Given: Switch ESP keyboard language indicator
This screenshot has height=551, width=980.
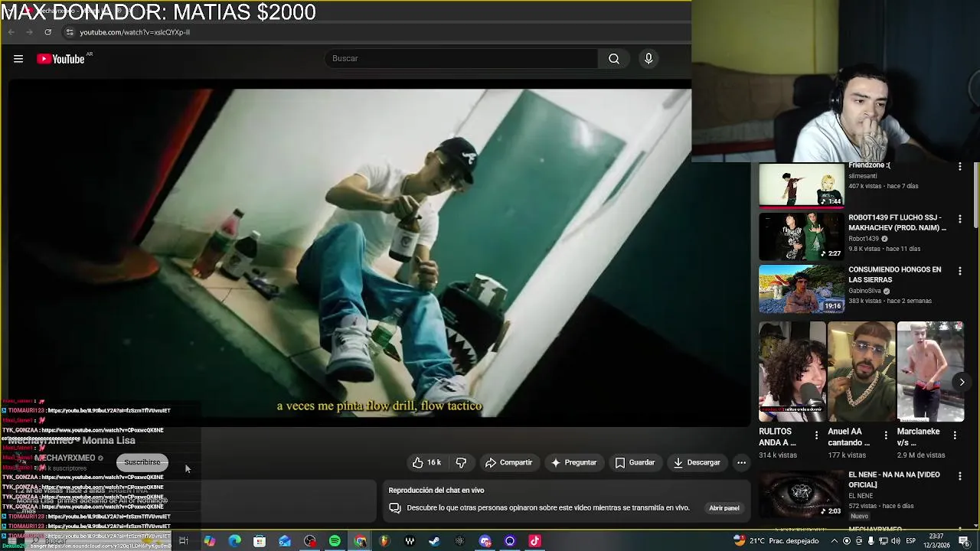Looking at the screenshot, I should pos(911,541).
